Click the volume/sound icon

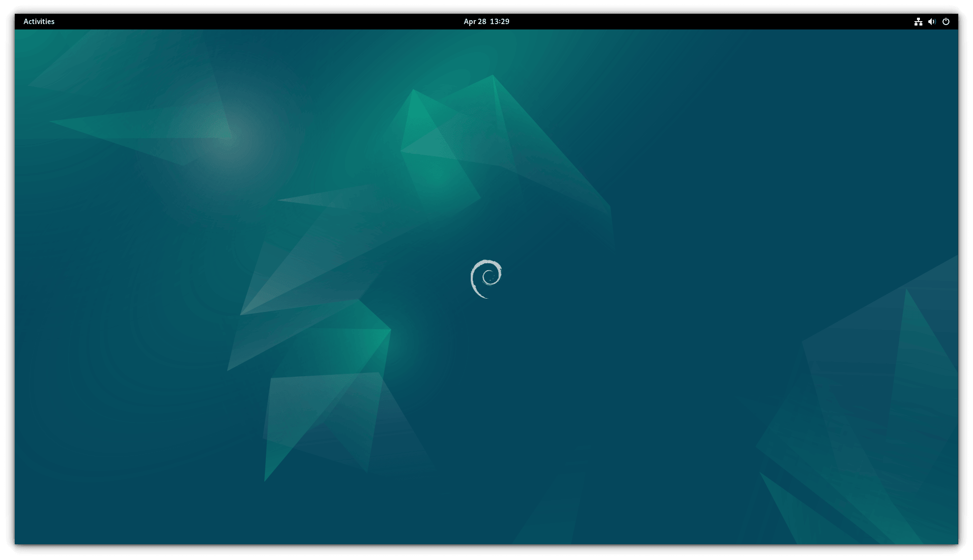931,22
